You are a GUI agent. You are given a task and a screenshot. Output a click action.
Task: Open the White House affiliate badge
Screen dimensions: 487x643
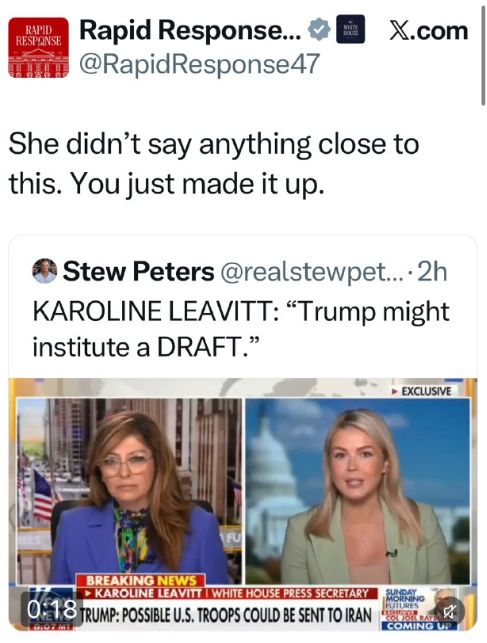tap(350, 29)
